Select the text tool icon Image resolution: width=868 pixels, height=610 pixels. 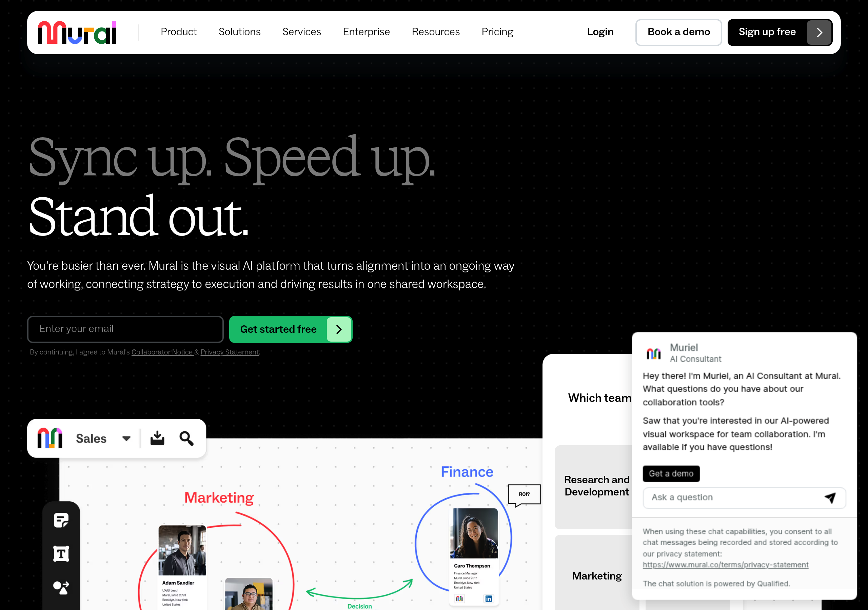(x=61, y=554)
